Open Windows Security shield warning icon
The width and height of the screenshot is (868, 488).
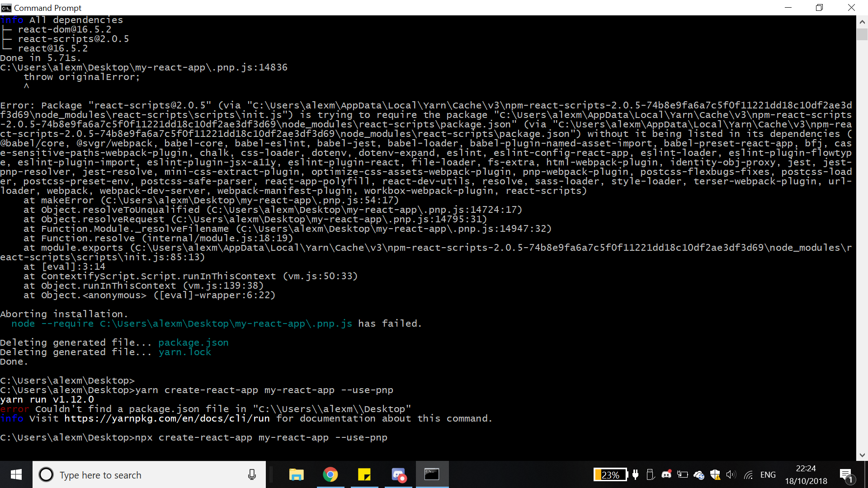coord(715,474)
